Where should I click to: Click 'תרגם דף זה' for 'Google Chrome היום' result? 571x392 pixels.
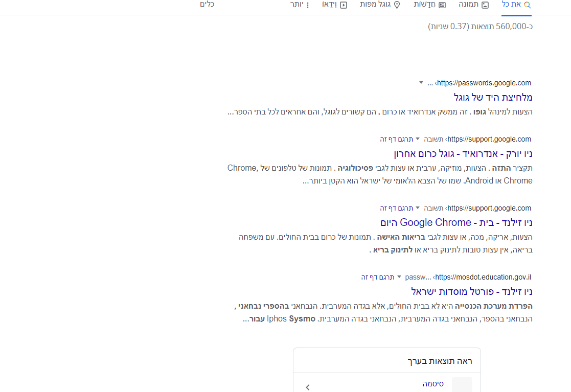397,208
